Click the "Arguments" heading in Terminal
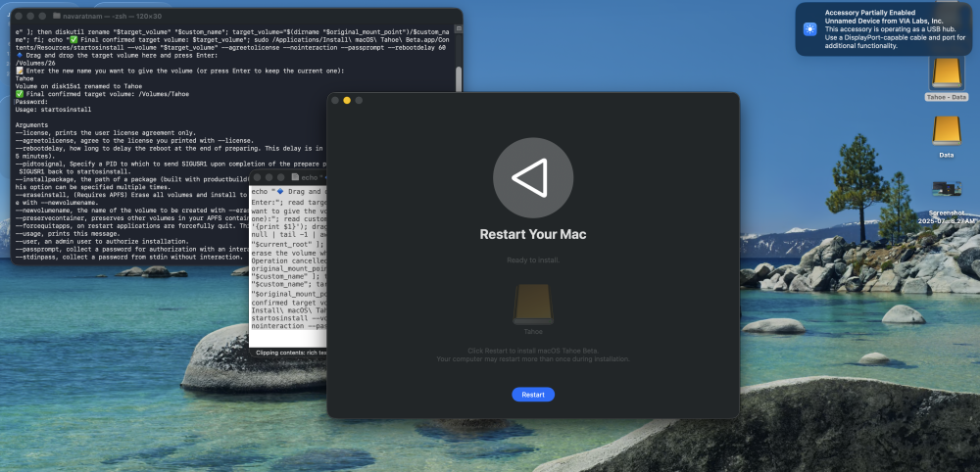The image size is (980, 472). (31, 125)
